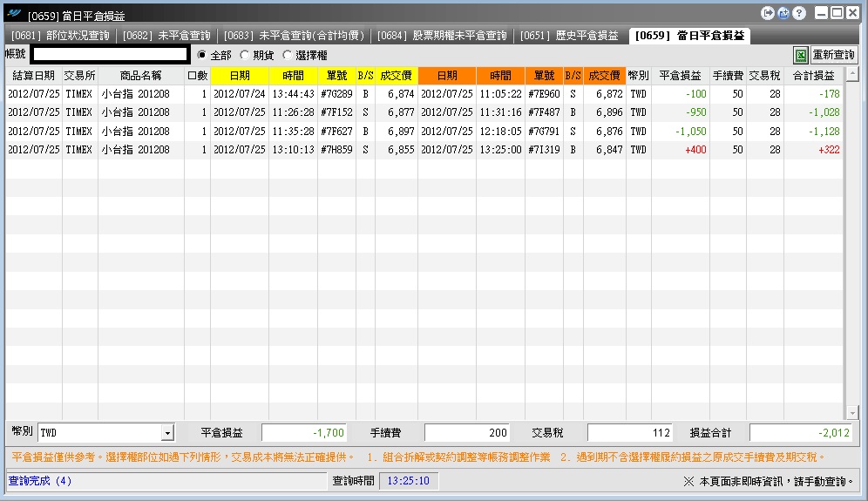Select the 全部 radio button
868x501 pixels.
201,55
